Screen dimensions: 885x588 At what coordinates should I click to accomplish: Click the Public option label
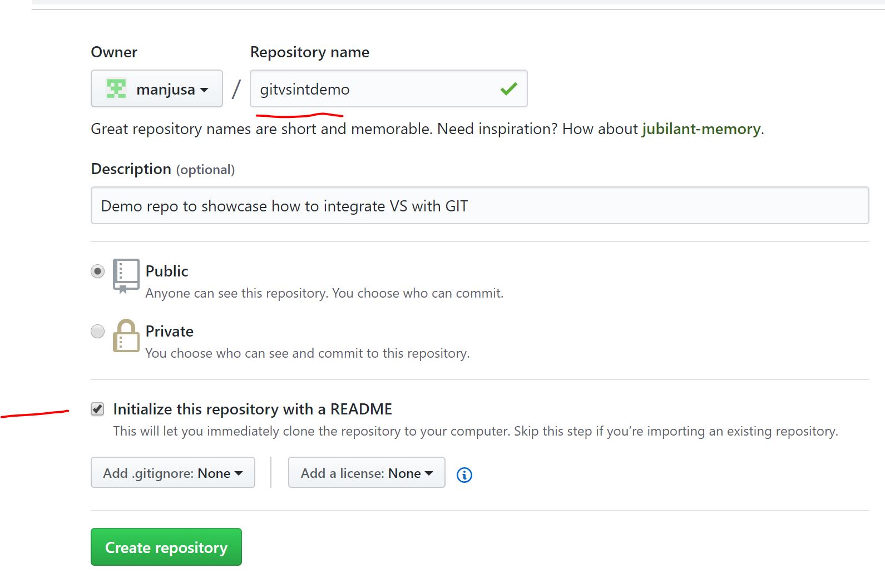pos(167,271)
